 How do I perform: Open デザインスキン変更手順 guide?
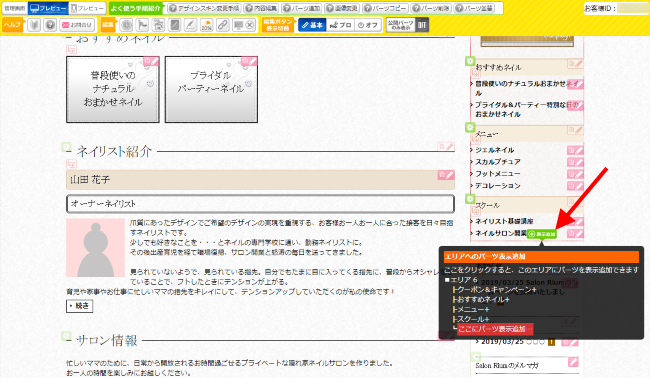(x=204, y=8)
